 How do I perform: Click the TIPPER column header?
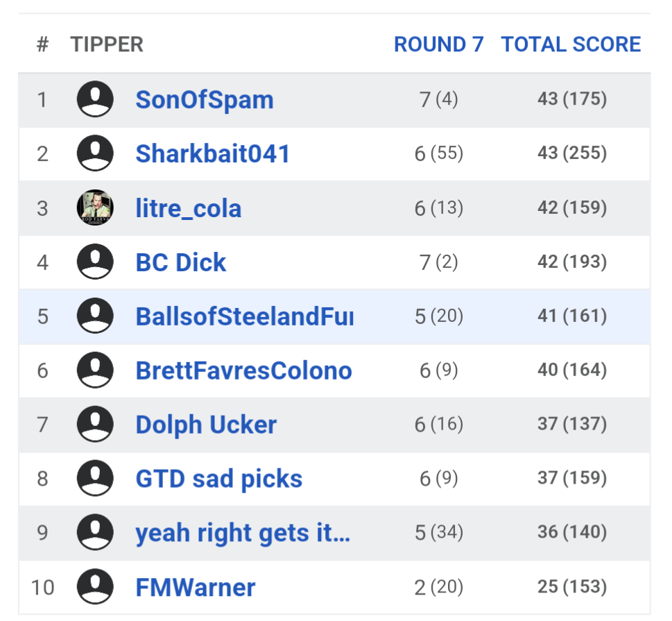click(x=106, y=44)
